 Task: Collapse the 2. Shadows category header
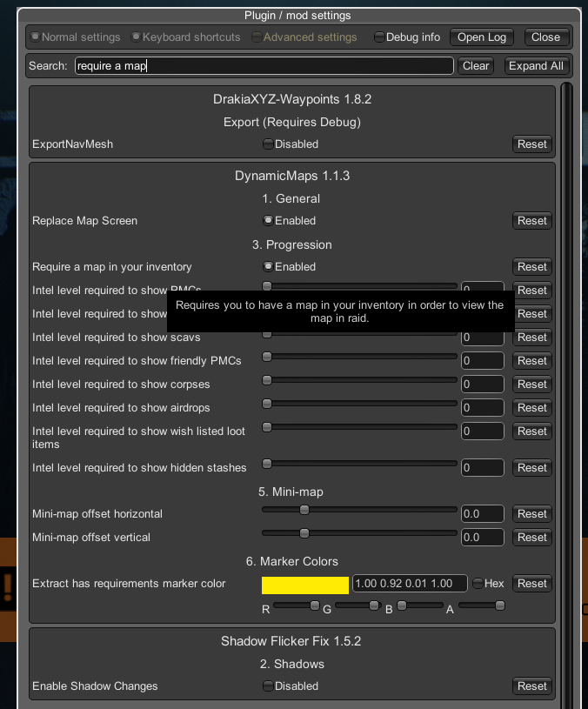[292, 664]
